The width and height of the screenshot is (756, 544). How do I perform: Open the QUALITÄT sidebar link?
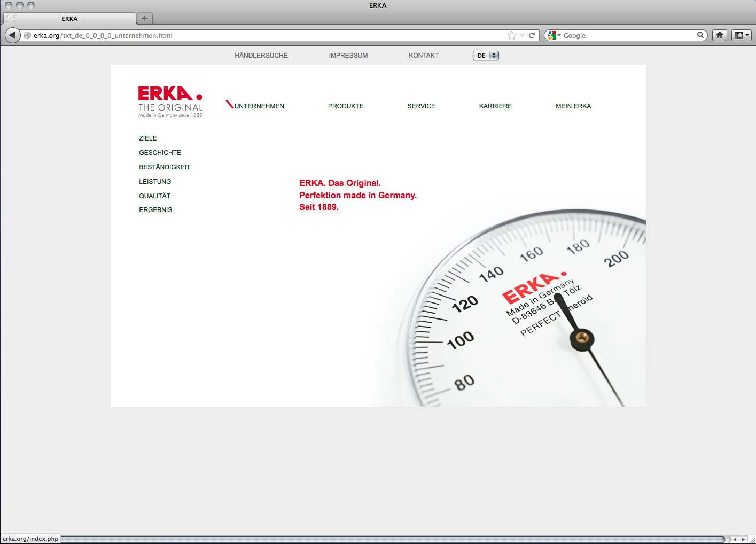[x=154, y=196]
